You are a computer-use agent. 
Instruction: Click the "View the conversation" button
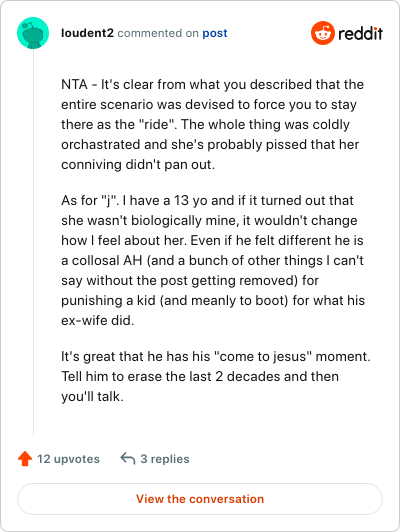click(200, 499)
